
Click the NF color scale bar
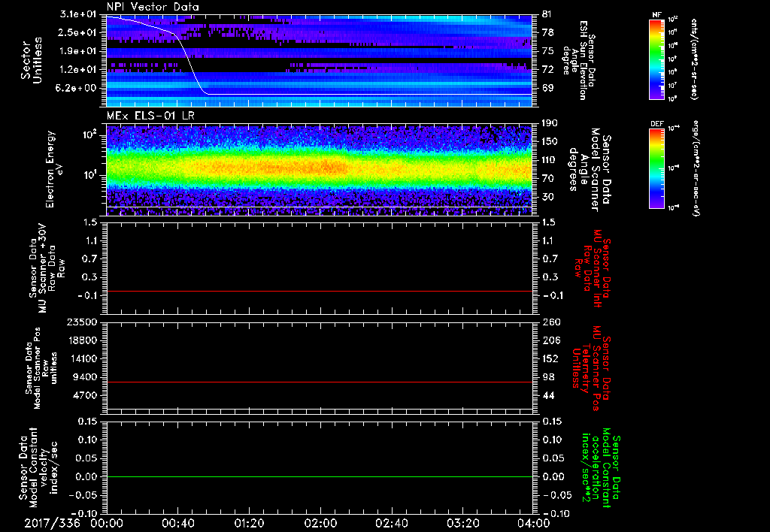point(656,59)
